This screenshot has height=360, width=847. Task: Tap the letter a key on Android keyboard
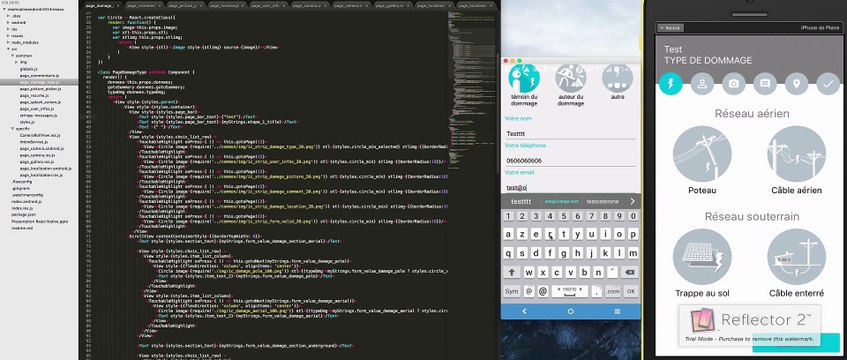click(509, 234)
